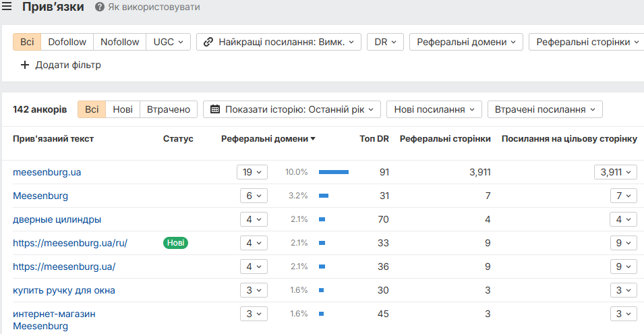
Task: Expand referring domains dropdown for https://meesenburg.ua/ru/ row
Action: pos(254,243)
